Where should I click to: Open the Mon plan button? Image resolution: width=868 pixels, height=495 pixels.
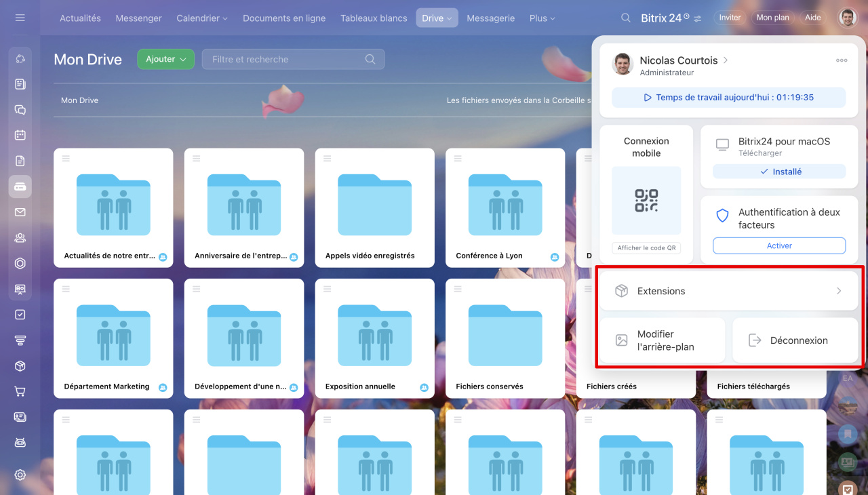pyautogui.click(x=772, y=18)
